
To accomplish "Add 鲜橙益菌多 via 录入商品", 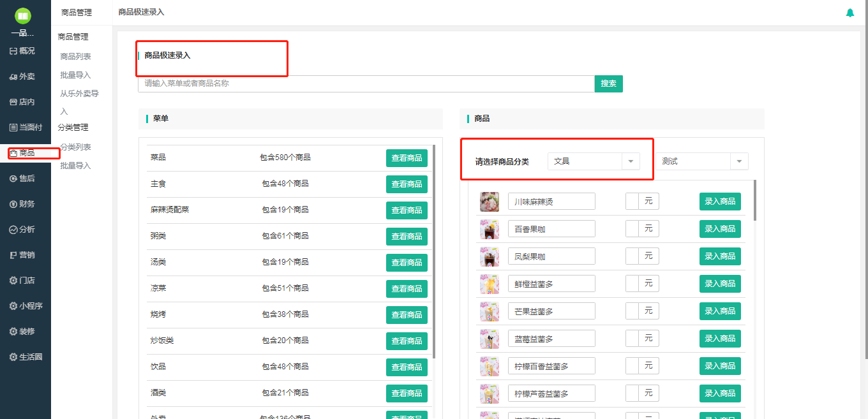I will click(720, 284).
